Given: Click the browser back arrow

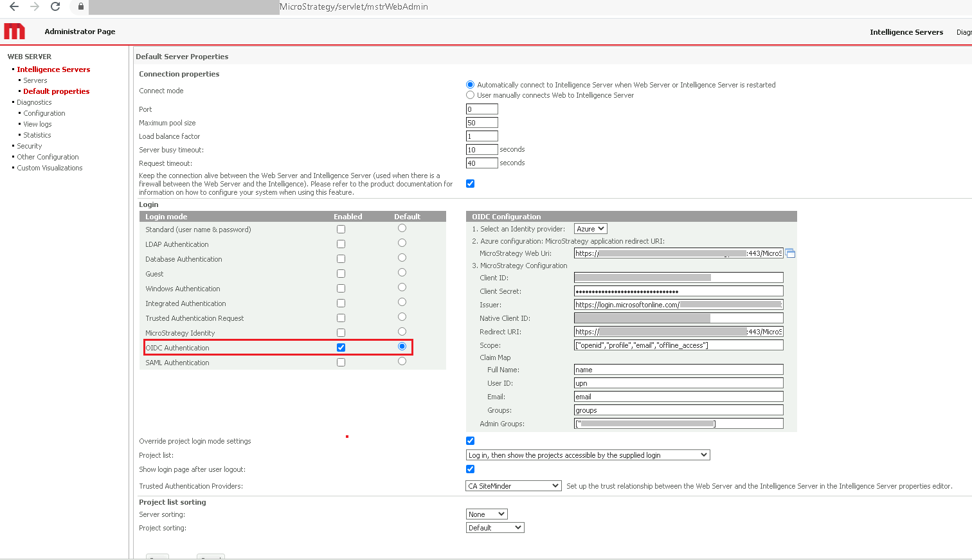Looking at the screenshot, I should [14, 7].
